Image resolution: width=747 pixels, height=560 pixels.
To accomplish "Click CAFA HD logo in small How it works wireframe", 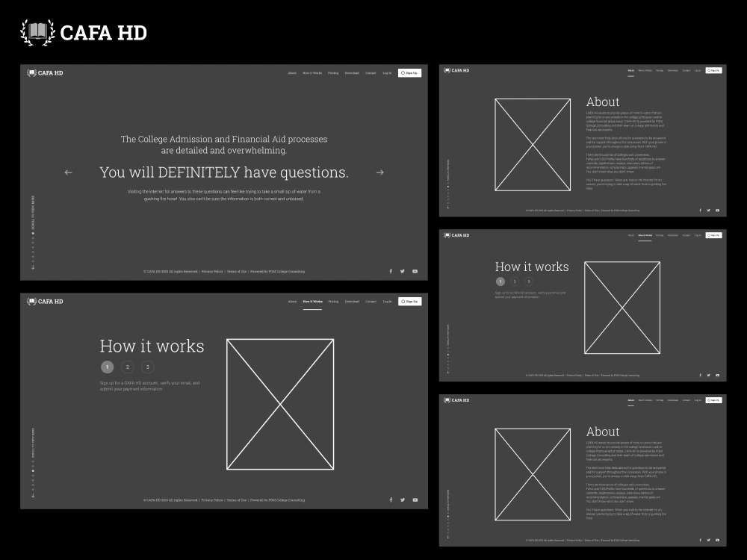I will point(456,235).
